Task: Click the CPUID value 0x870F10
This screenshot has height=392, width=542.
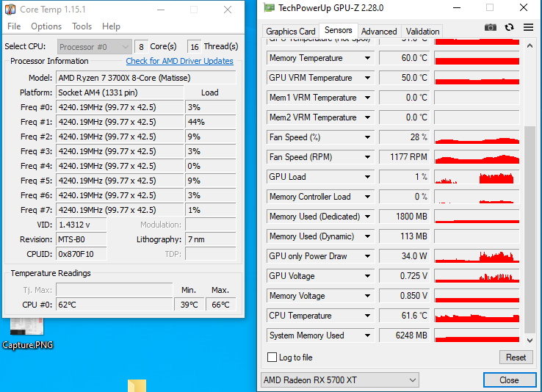Action: [82, 254]
